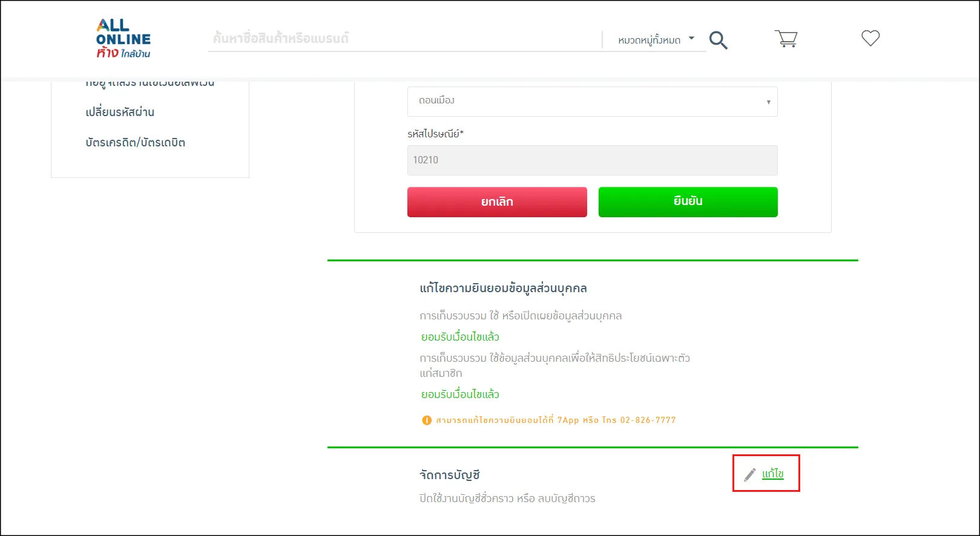This screenshot has height=536, width=980.
Task: Expand the ดอนเมือง district dropdown
Action: pos(591,102)
